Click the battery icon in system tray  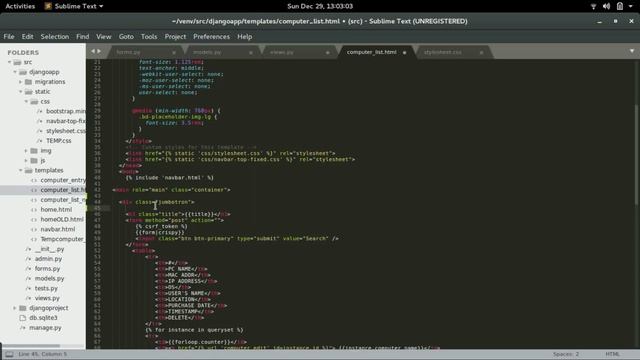(620, 6)
